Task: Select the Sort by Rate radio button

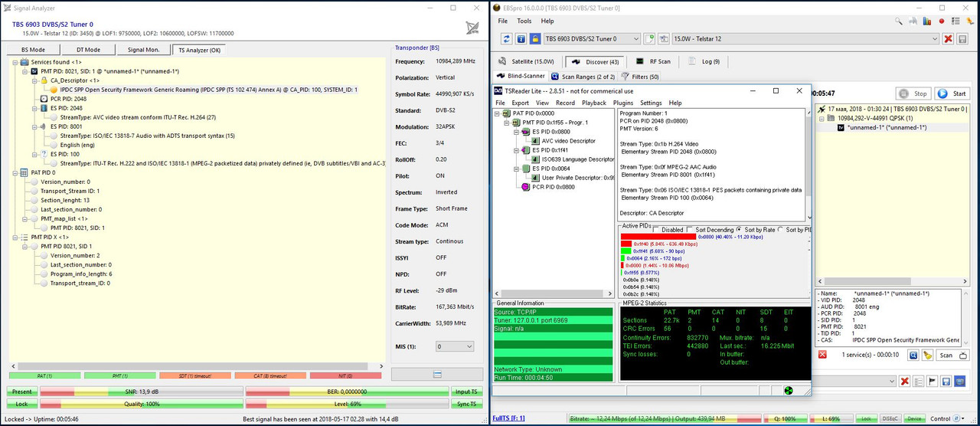Action: [739, 230]
